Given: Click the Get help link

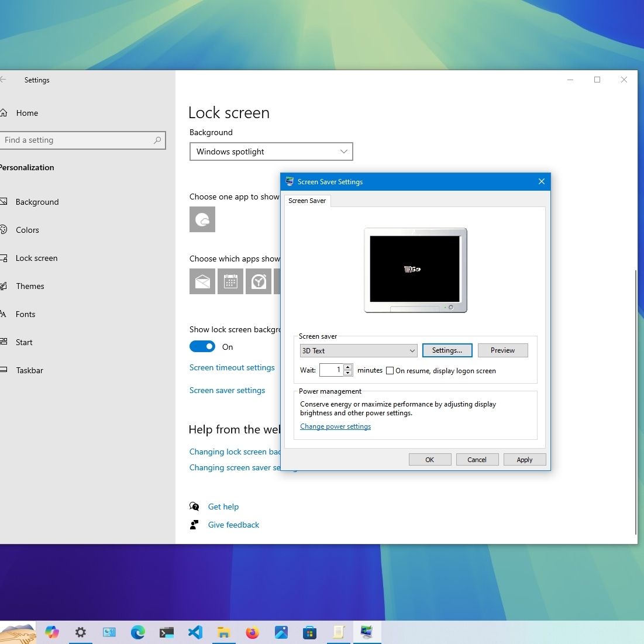Looking at the screenshot, I should click(x=223, y=507).
